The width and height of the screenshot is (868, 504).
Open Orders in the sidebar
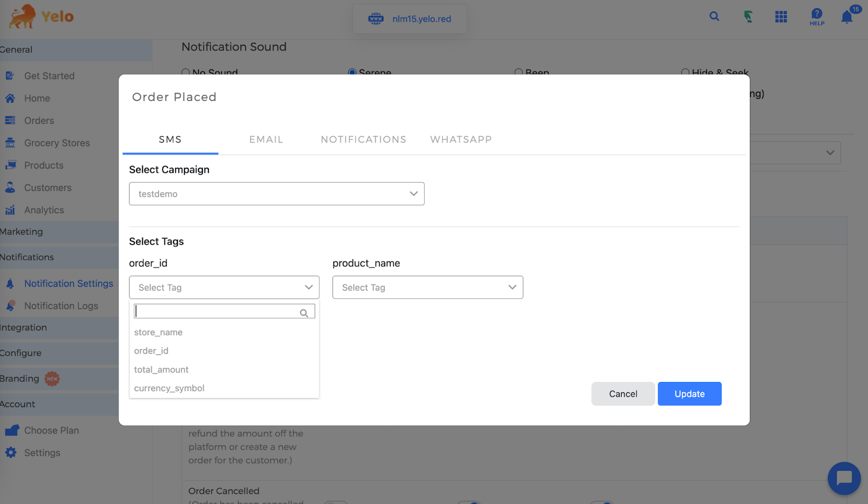[x=39, y=120]
